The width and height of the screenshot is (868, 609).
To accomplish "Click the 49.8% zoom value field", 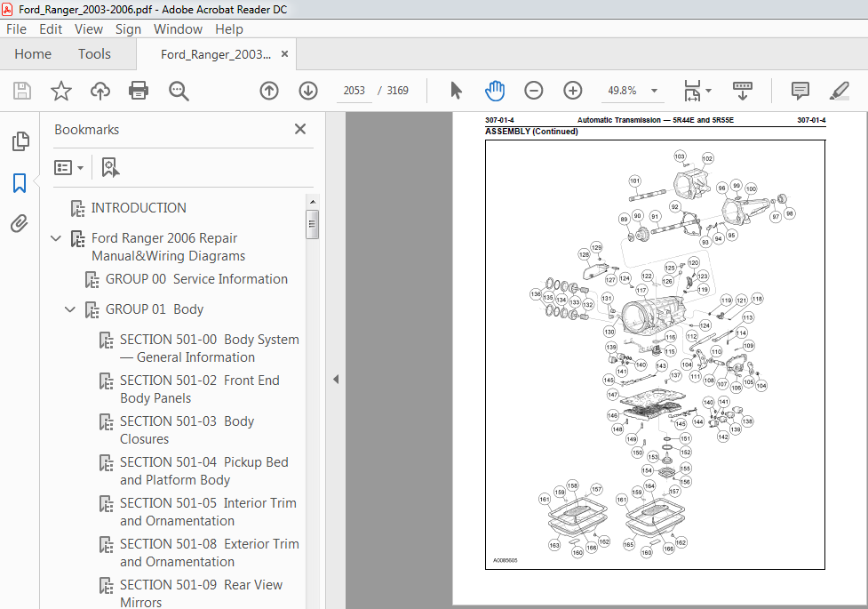I will pyautogui.click(x=622, y=91).
